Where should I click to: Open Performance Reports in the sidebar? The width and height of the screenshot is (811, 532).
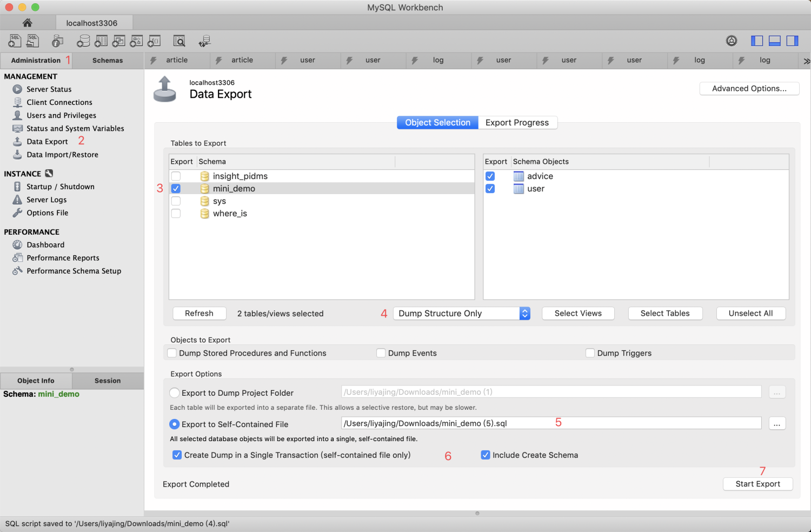[63, 258]
